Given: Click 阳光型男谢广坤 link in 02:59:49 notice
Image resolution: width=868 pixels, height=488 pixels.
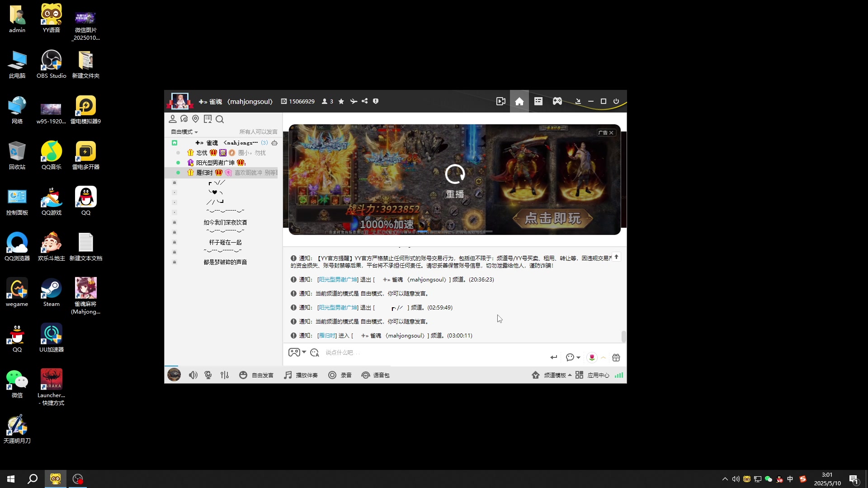Looking at the screenshot, I should (x=338, y=308).
